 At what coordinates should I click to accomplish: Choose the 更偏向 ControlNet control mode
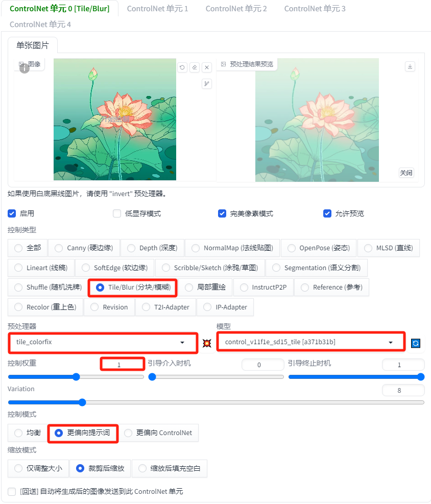(x=158, y=433)
